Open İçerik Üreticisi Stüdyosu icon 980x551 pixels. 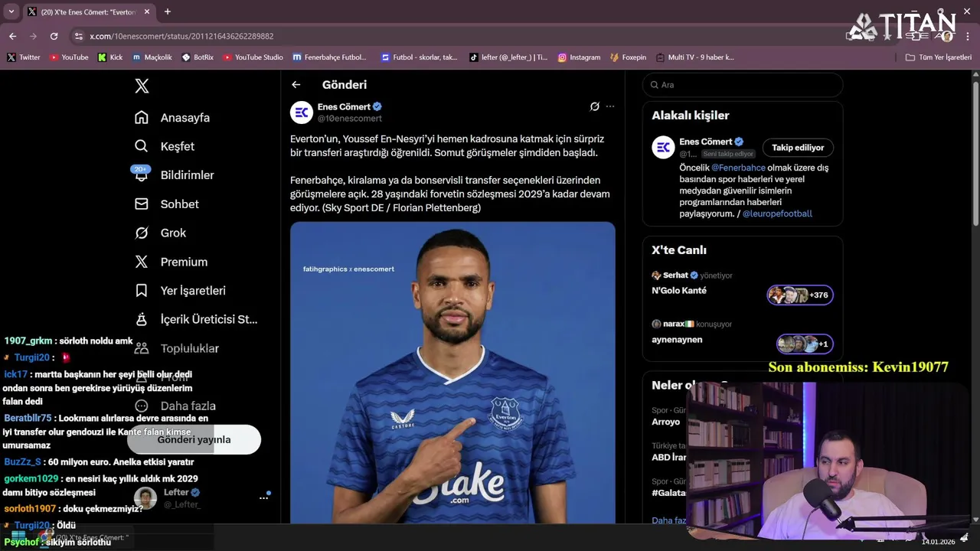tap(142, 319)
